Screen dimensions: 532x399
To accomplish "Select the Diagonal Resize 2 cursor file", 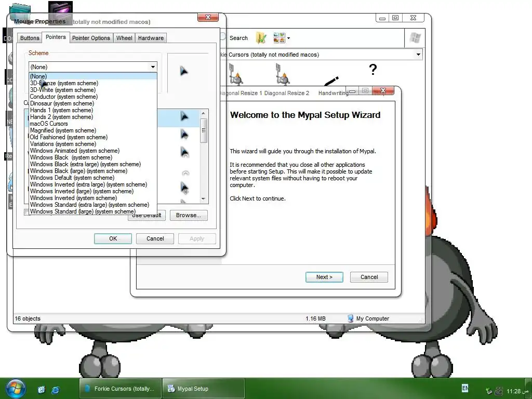I will (283, 74).
